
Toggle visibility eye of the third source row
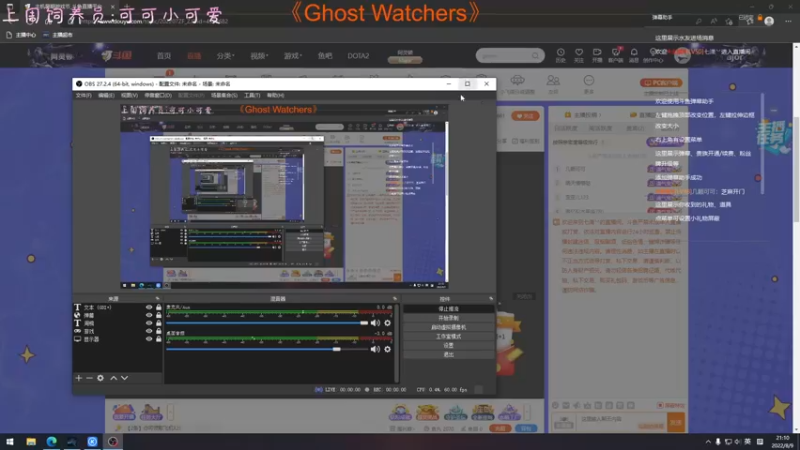[x=149, y=323]
